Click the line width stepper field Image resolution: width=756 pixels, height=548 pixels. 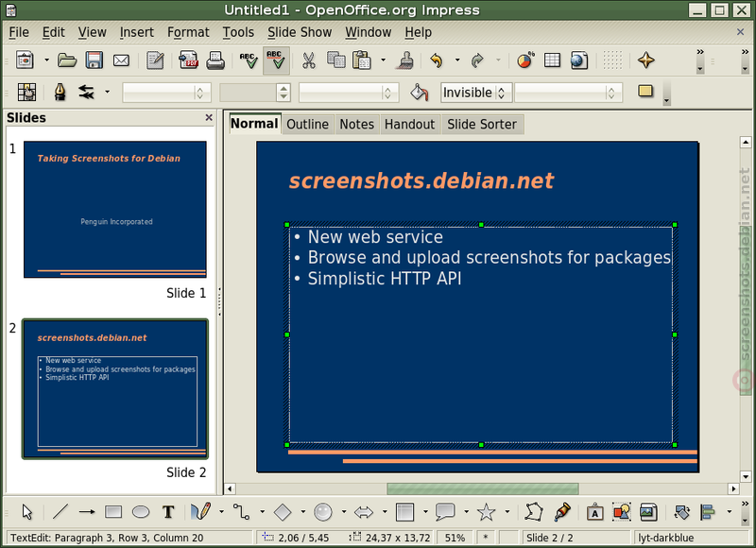point(254,93)
